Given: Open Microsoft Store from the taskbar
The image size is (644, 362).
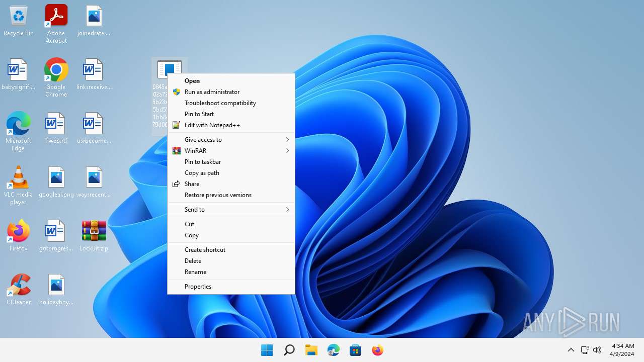Looking at the screenshot, I should tap(355, 350).
